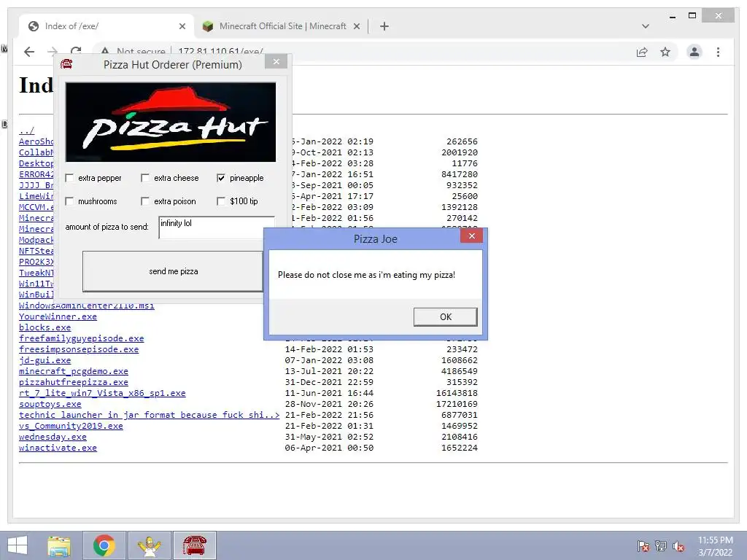Click the muted volume tray icon
Viewport: 747px width, 560px height.
678,545
